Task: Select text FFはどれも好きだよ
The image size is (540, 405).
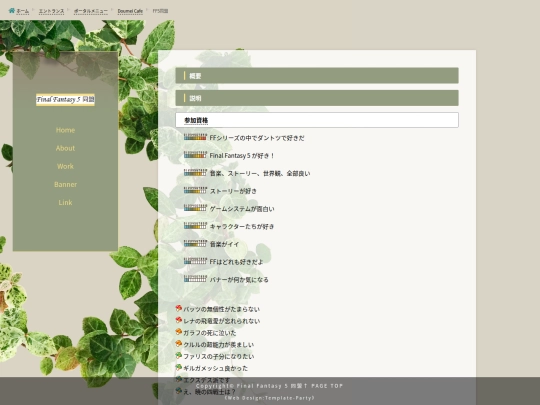Action: [236, 262]
